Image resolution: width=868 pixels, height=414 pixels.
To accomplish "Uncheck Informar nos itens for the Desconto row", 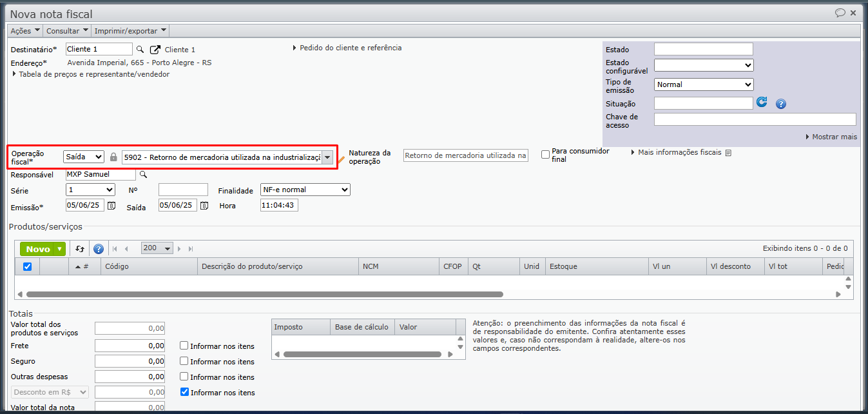I will pos(184,392).
